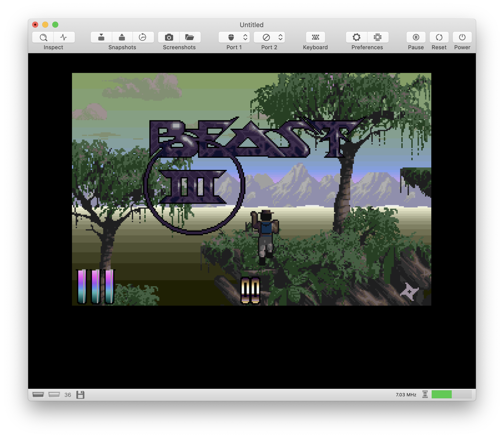Restore a snapshot with the up-arrow tray icon
This screenshot has width=504, height=438.
click(x=122, y=37)
